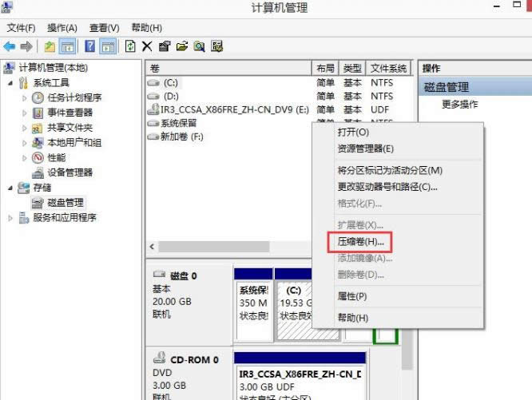Click the blue Back arrow in toolbar

pos(10,47)
